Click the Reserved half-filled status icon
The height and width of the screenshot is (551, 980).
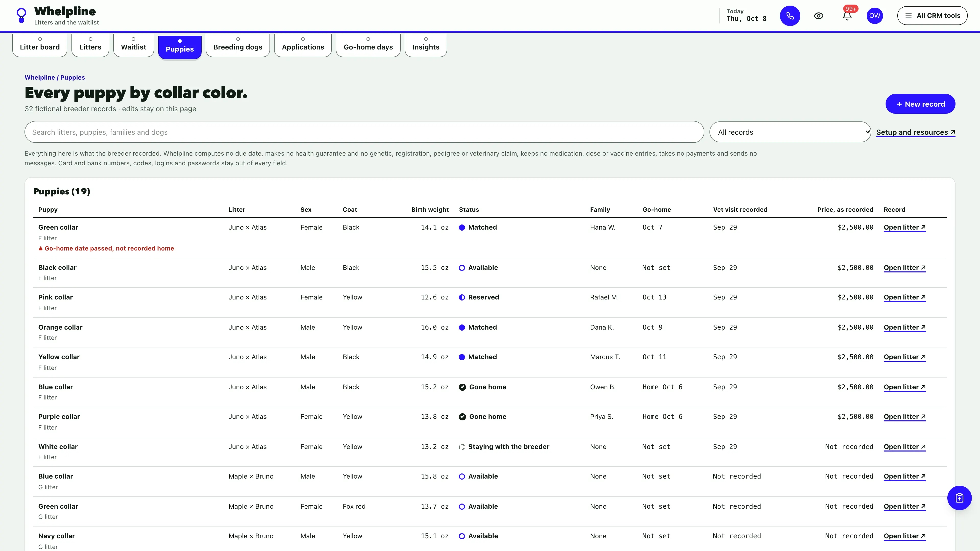pos(462,297)
